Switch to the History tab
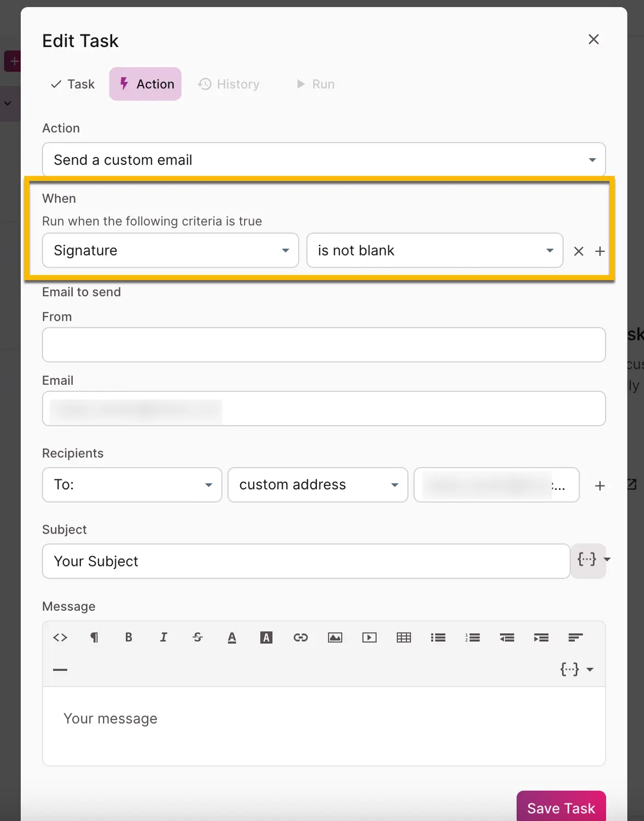 click(x=229, y=84)
